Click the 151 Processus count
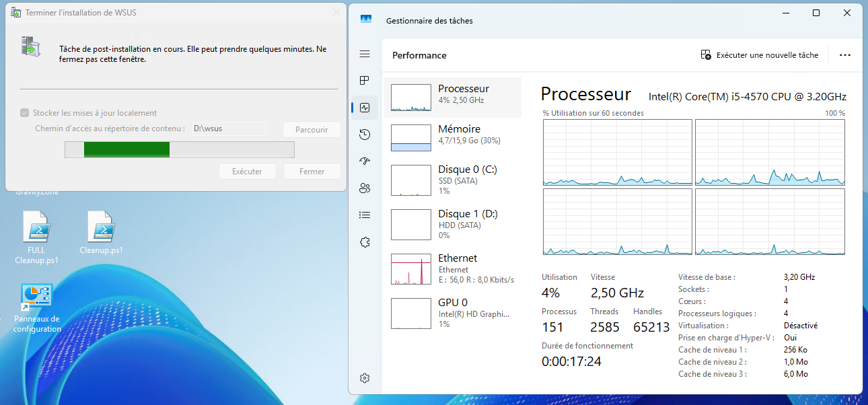 pyautogui.click(x=552, y=327)
